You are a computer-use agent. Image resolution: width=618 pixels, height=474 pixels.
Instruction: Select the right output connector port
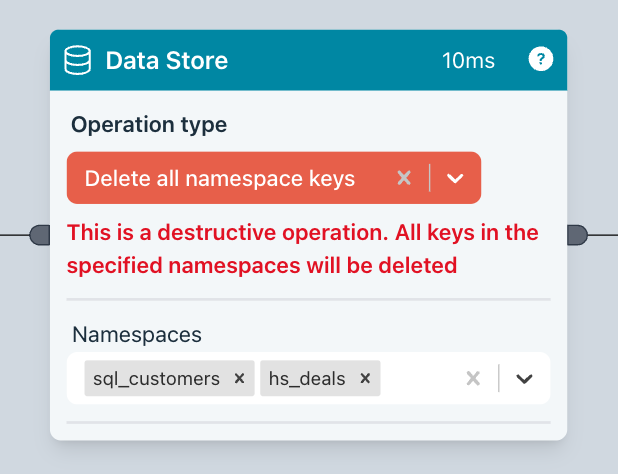(x=577, y=235)
